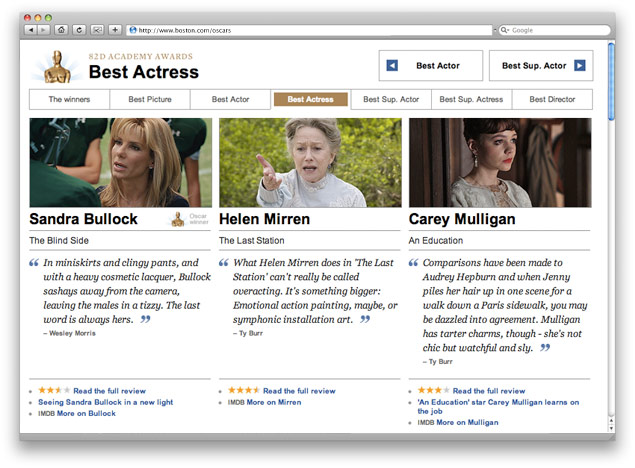The width and height of the screenshot is (635, 468).
Task: Click the golden Oscar statue logo
Action: (x=57, y=67)
